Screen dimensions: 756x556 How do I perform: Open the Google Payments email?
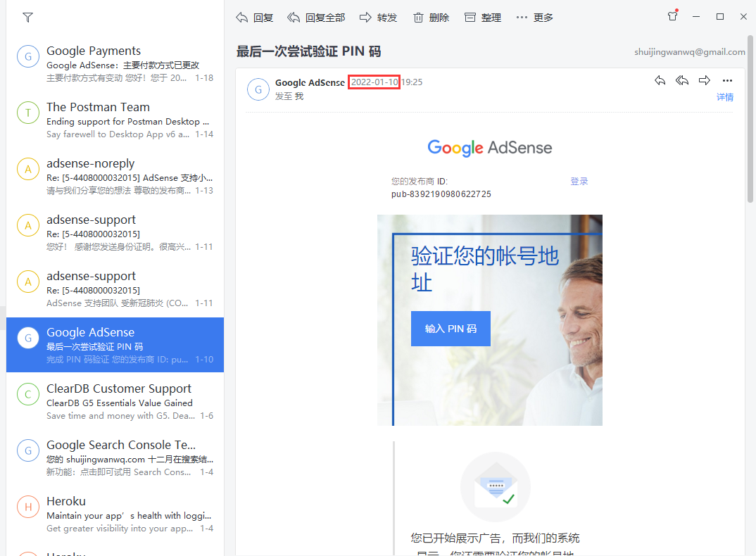click(x=115, y=64)
